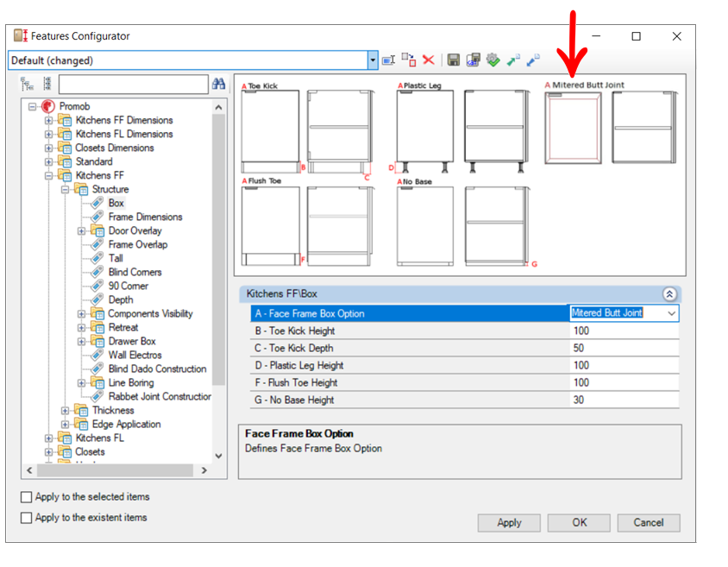
Task: Click the floppy disk save icon
Action: [454, 60]
